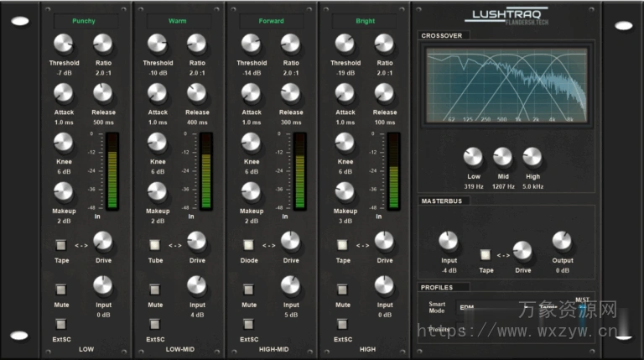Click the HIGH-MID band Threshold knob
This screenshot has height=360, width=644.
pyautogui.click(x=251, y=44)
